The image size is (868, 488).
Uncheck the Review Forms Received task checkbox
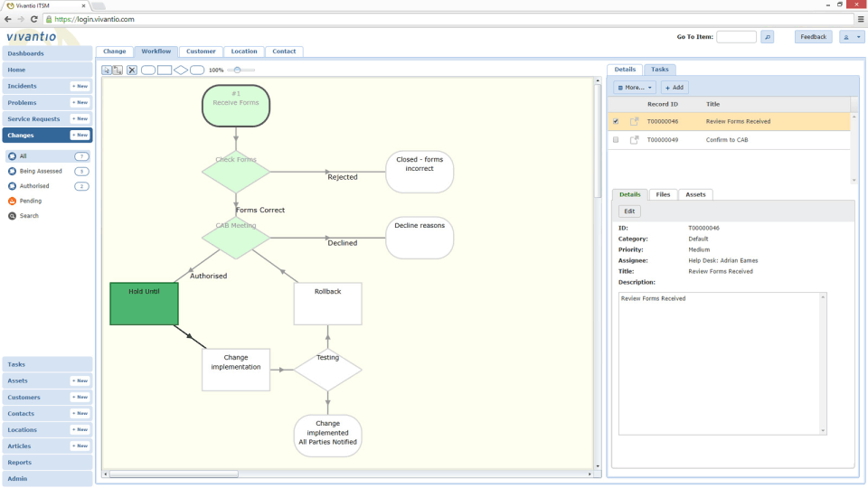pyautogui.click(x=616, y=121)
